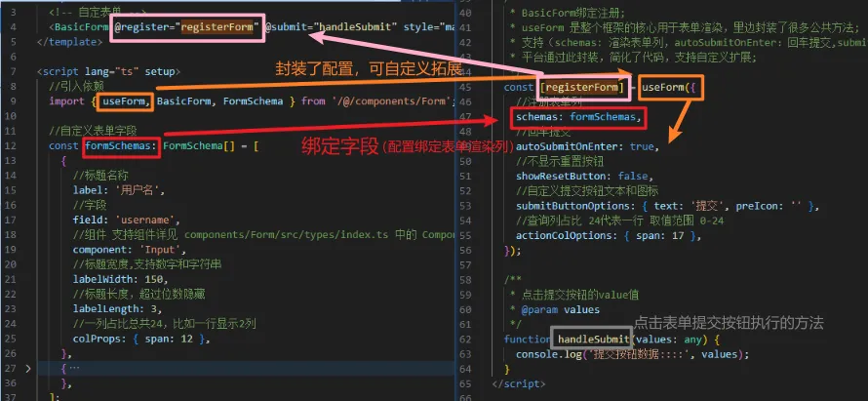Click "BasicForm" in the line 9 import statement

(x=183, y=101)
